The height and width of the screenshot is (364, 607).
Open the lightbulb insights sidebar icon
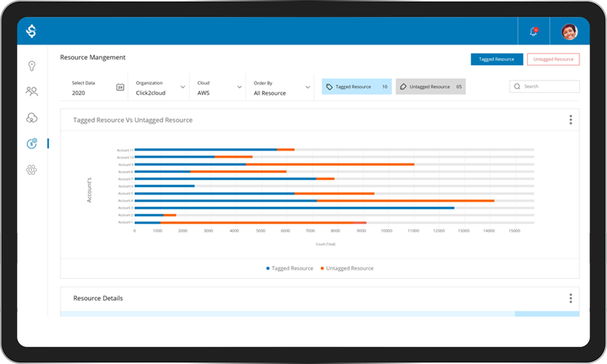(32, 66)
